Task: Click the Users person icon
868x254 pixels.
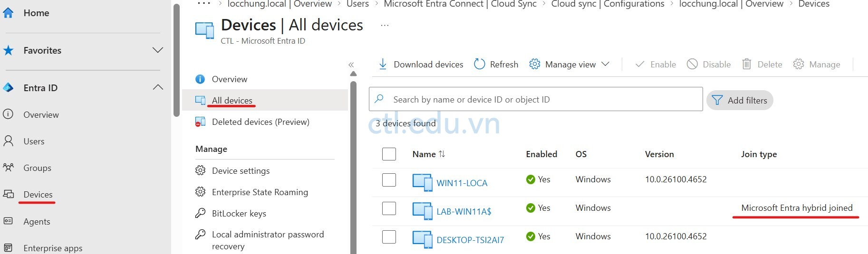Action: [x=8, y=141]
